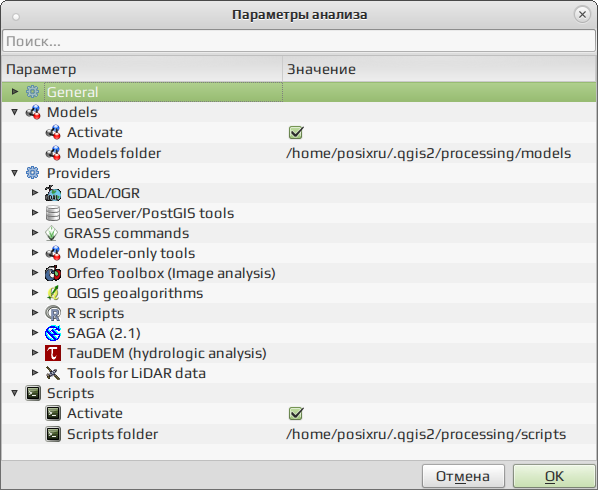Click the Modeler-only tools icon
The width and height of the screenshot is (598, 490).
click(x=53, y=253)
